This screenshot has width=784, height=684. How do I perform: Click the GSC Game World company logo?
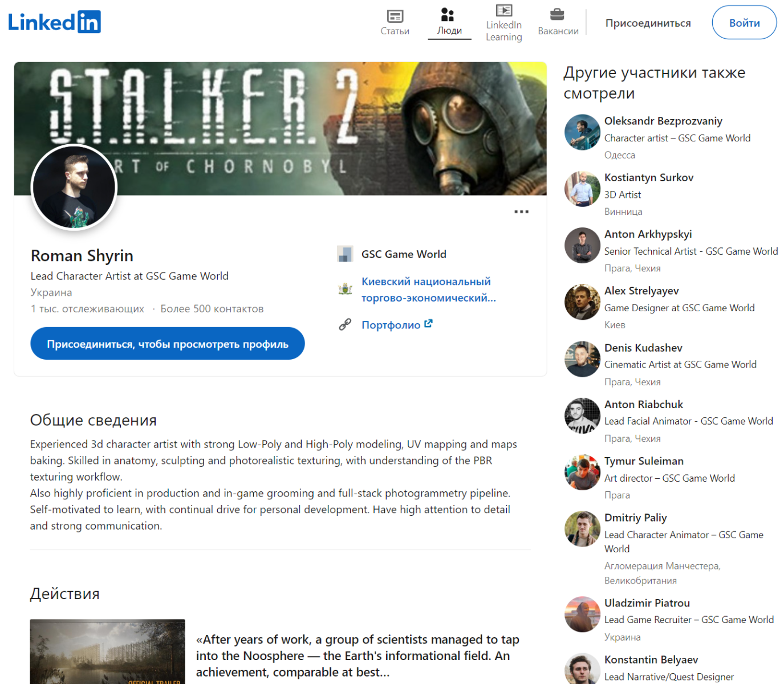click(x=345, y=254)
